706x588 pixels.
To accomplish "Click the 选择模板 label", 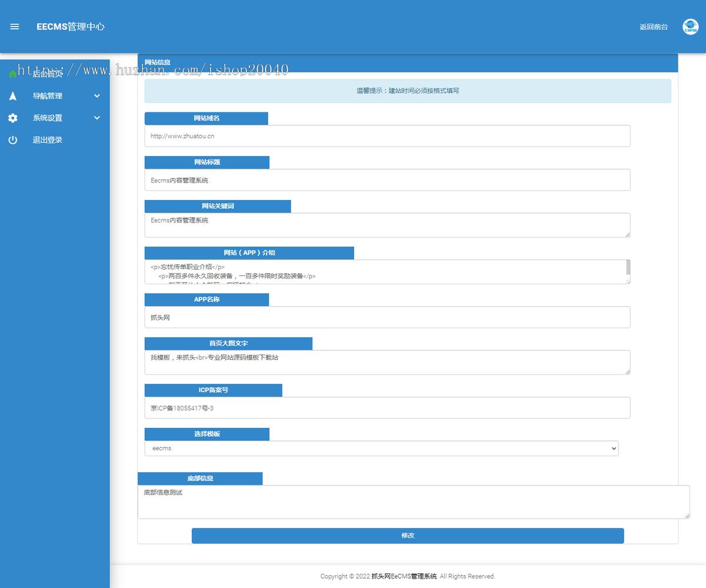I will pos(207,434).
